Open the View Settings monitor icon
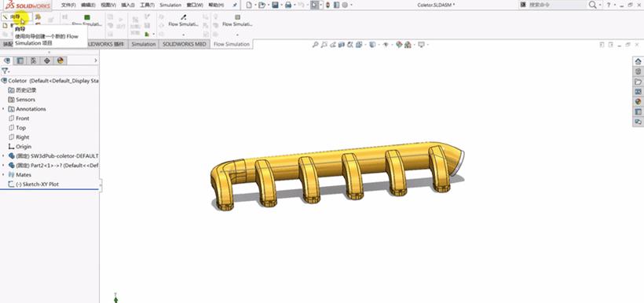The image size is (644, 303). click(421, 44)
